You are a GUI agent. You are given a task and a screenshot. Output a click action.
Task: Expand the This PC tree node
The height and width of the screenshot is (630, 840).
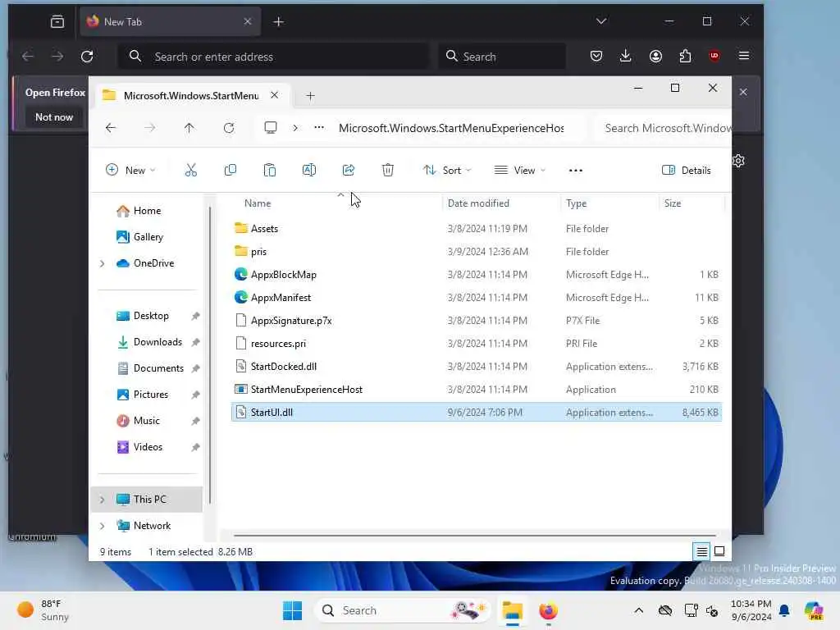(x=103, y=500)
